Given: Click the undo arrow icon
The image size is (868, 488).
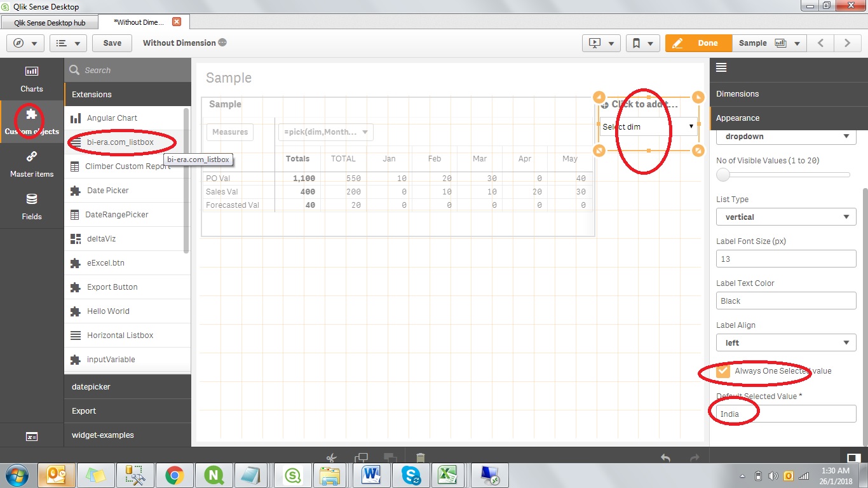Looking at the screenshot, I should (x=665, y=457).
